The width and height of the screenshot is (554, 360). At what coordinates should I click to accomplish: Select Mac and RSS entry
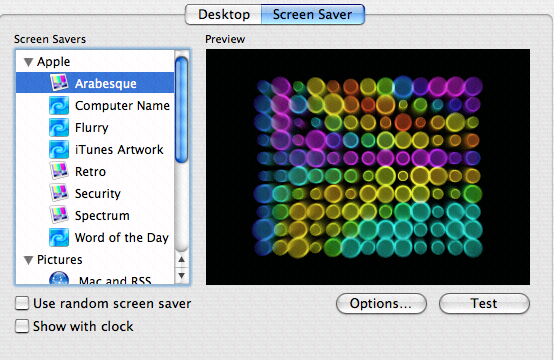[x=115, y=280]
